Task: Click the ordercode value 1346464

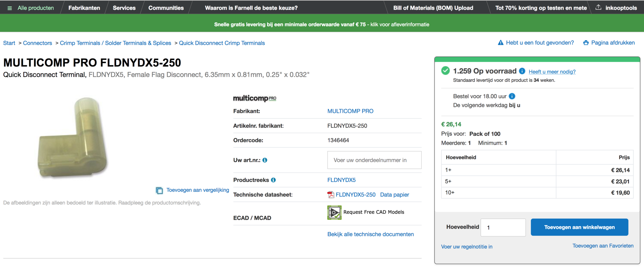Action: coord(338,140)
